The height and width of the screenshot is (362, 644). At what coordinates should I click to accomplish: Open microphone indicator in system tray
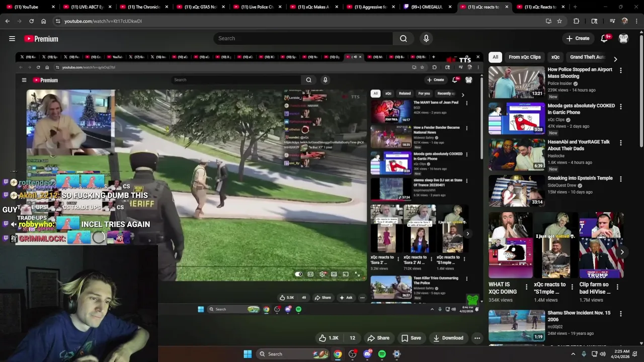tap(584, 354)
